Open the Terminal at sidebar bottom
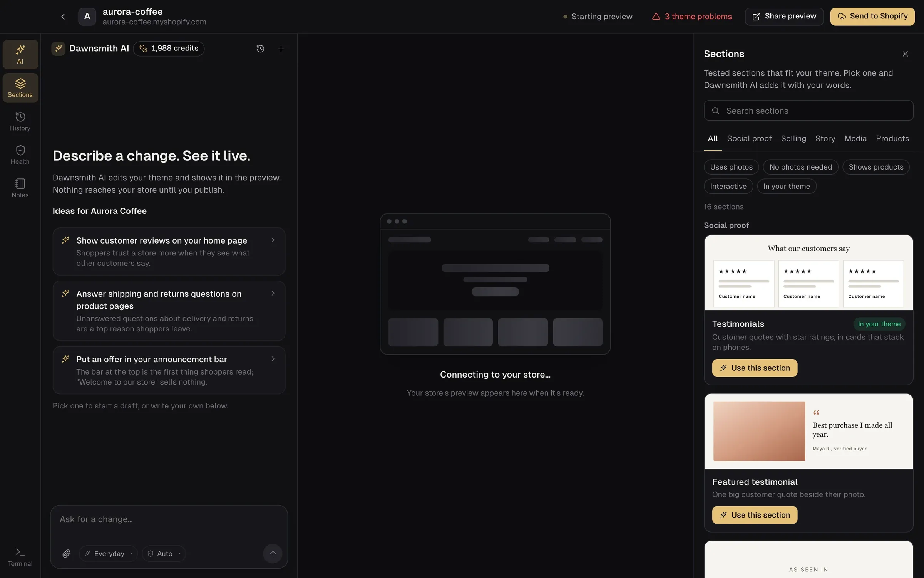 point(20,557)
